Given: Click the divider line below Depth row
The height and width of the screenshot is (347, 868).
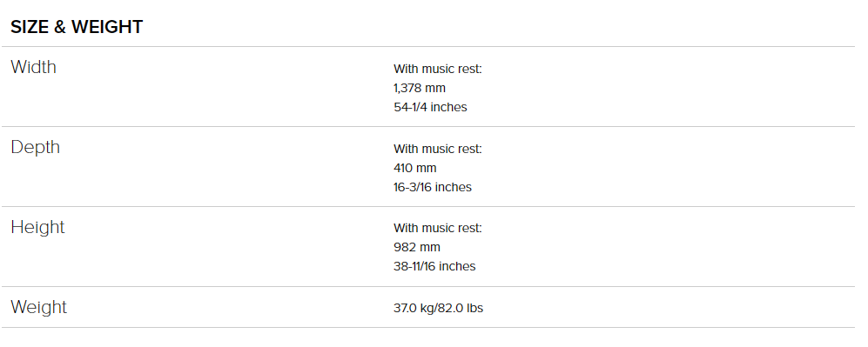Looking at the screenshot, I should tap(428, 207).
